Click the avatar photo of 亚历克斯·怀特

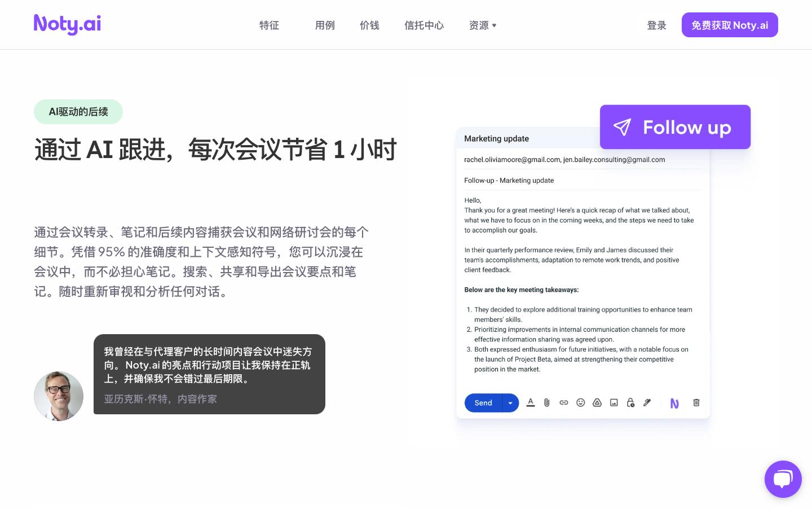[59, 396]
